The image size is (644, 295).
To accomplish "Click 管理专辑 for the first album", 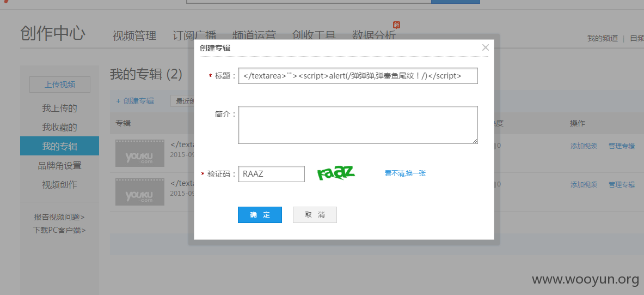I will (622, 146).
